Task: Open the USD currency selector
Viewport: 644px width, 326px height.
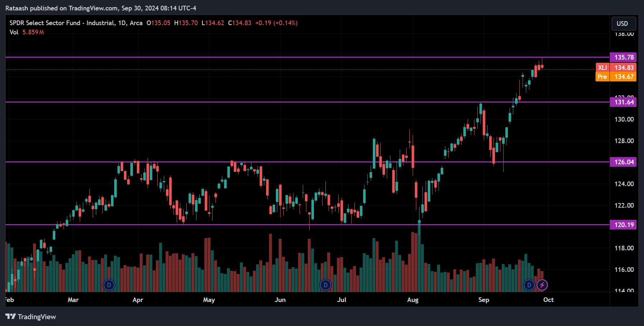Action: point(624,24)
